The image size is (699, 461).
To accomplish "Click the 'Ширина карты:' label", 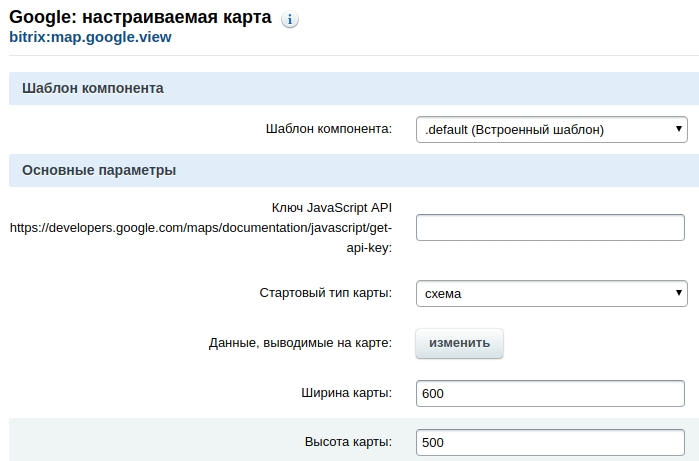I will point(346,393).
